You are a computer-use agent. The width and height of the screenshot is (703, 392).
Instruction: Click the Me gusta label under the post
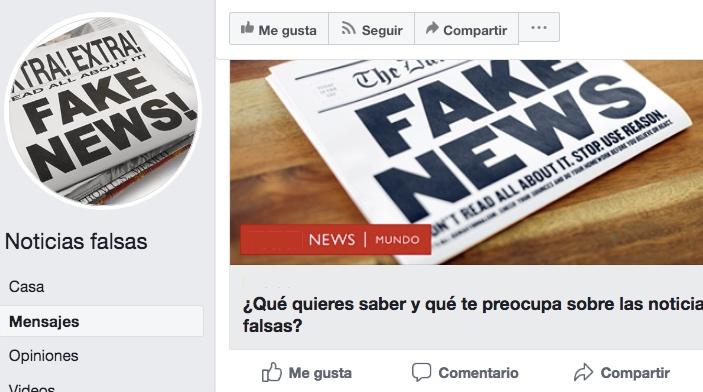click(320, 373)
